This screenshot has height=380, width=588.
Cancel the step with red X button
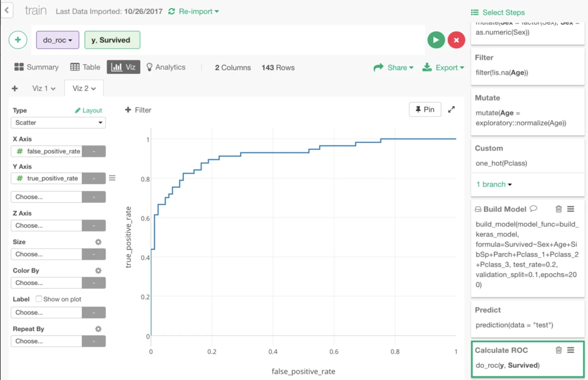[456, 40]
